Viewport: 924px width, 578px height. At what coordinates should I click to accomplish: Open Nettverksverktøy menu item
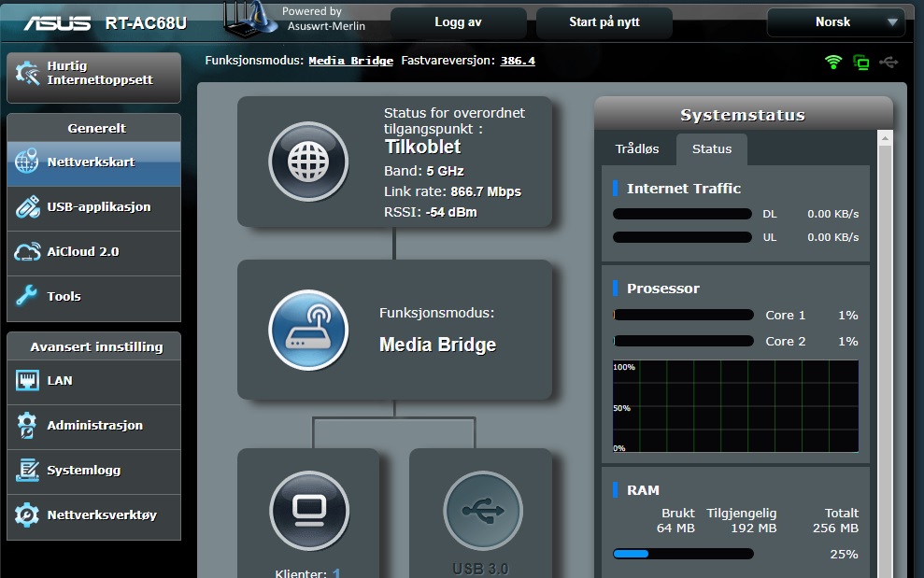(93, 516)
